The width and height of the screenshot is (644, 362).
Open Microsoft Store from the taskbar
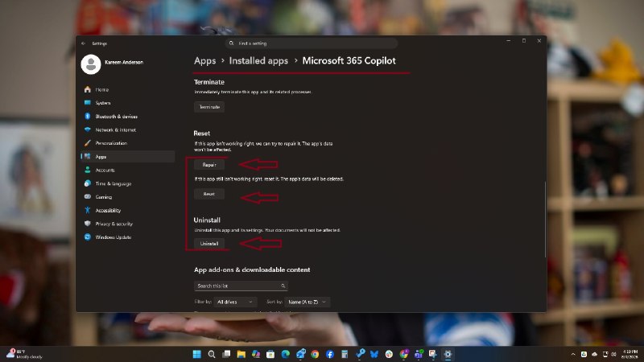(x=270, y=354)
